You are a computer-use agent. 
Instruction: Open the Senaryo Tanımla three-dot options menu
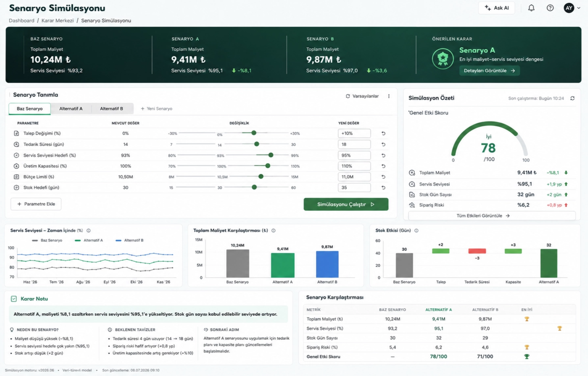pyautogui.click(x=389, y=96)
